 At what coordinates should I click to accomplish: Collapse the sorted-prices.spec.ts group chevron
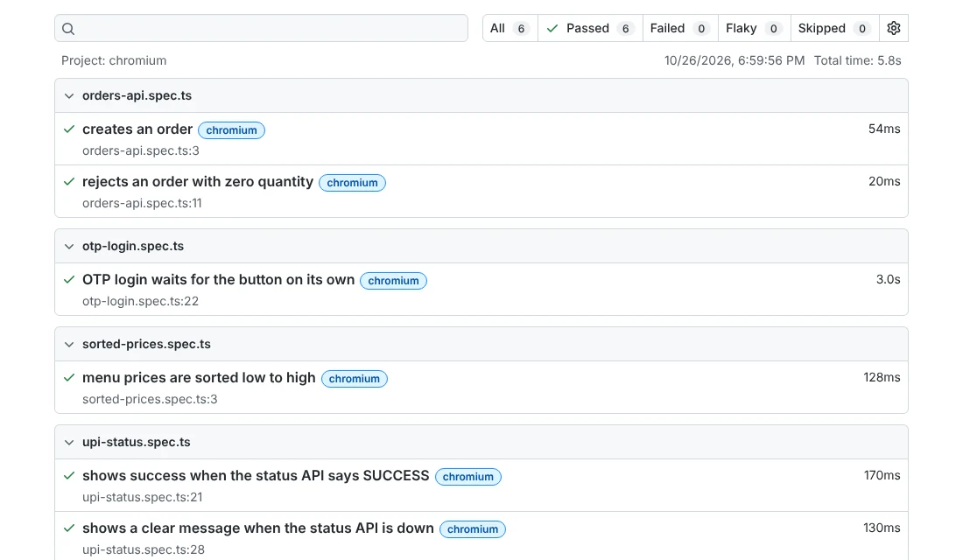(x=69, y=345)
